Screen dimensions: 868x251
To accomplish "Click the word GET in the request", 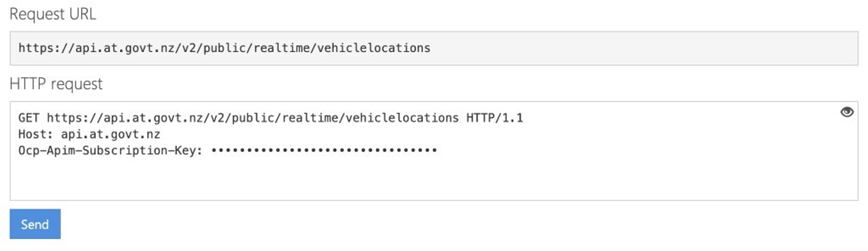I will (29, 118).
